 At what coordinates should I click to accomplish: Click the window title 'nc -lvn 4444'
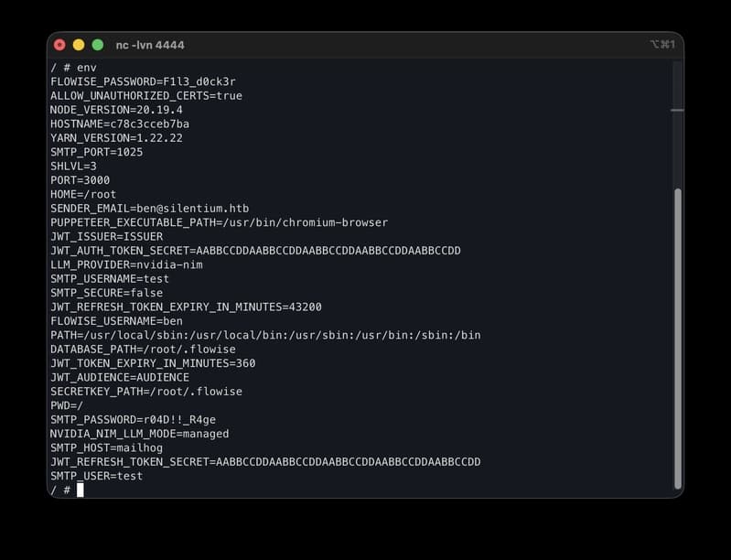[x=150, y=45]
